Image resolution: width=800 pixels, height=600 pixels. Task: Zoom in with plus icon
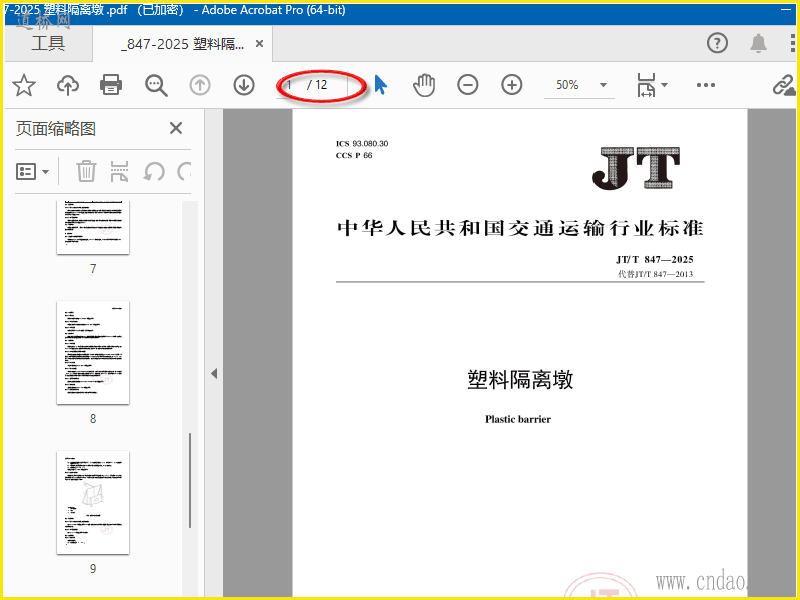[511, 85]
